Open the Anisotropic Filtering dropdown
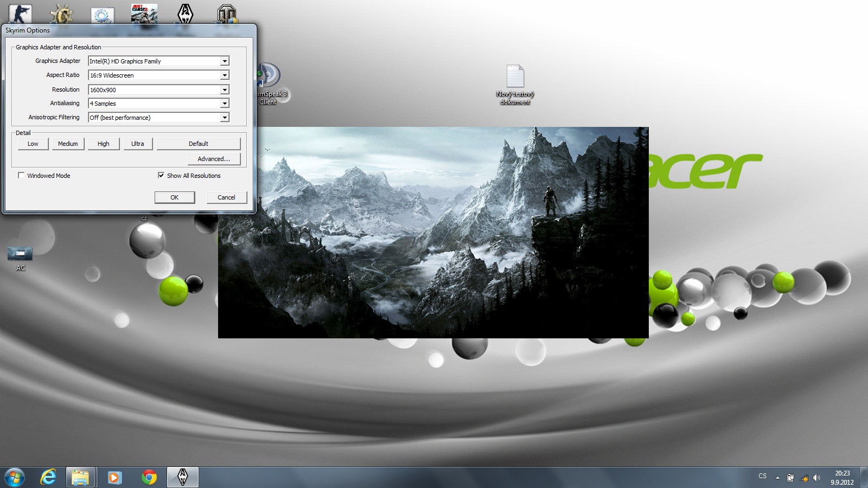The width and height of the screenshot is (868, 488). (225, 118)
